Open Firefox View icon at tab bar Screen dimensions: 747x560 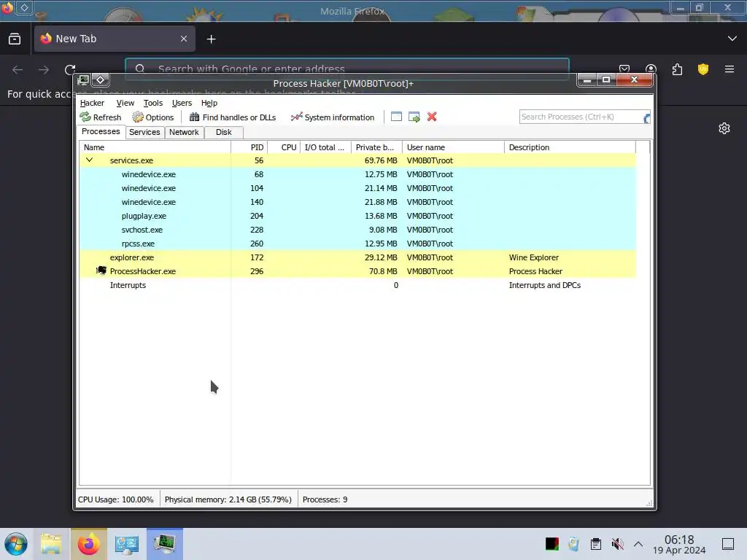coord(15,39)
